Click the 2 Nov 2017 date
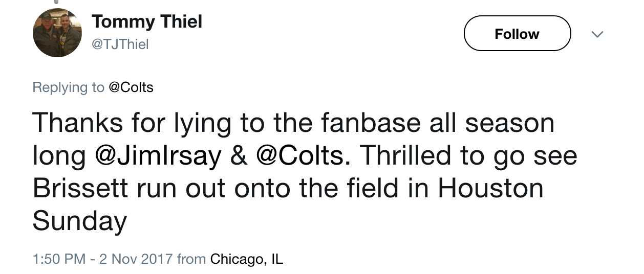This screenshot has height=274, width=644. pyautogui.click(x=137, y=259)
